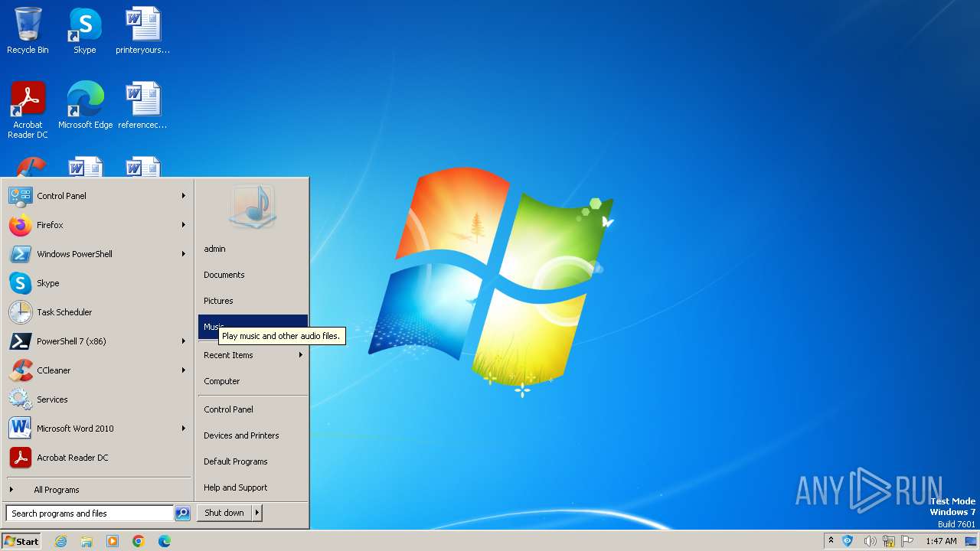Open Windows Explorer folder from the taskbar
980x551 pixels.
click(87, 541)
